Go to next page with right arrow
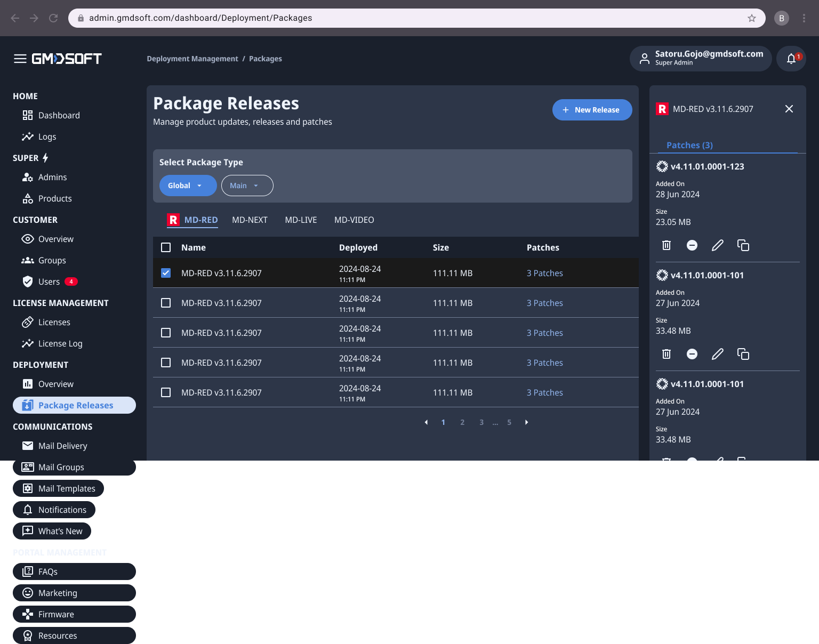Screen dimensions: 819x644 pos(526,422)
